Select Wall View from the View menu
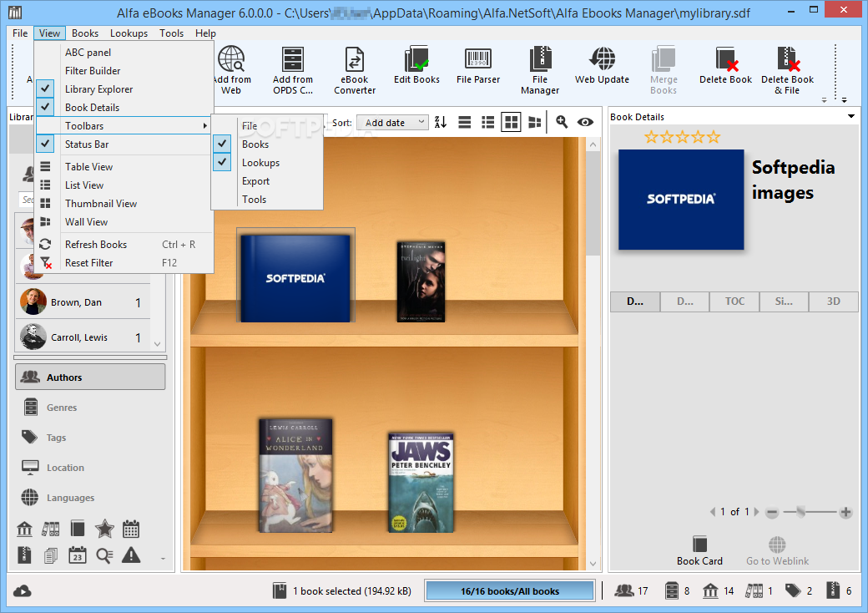This screenshot has height=613, width=868. 86,222
